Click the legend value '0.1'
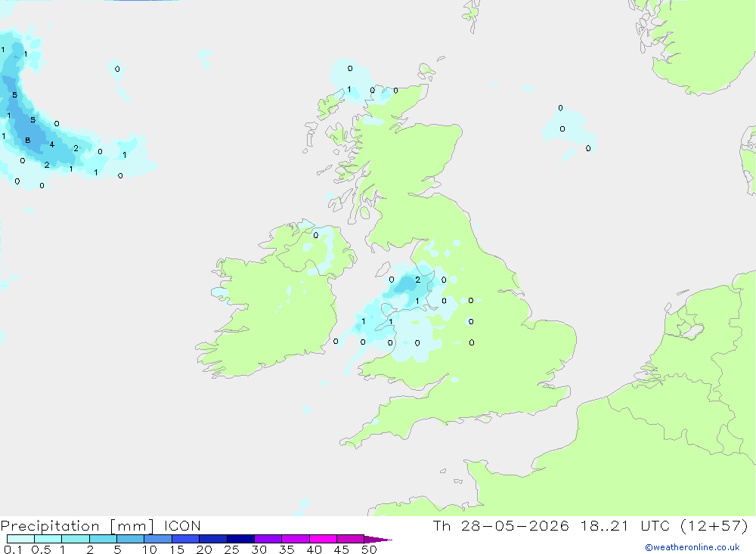 tap(13, 549)
